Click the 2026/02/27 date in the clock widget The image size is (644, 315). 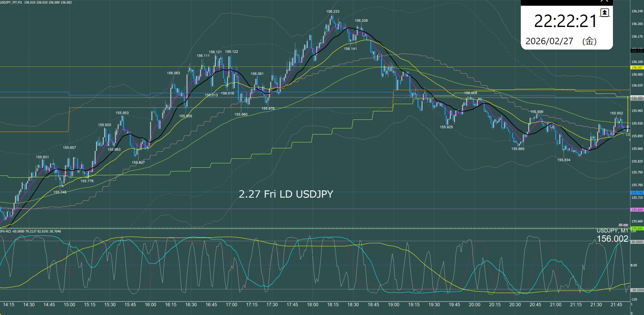pos(549,41)
